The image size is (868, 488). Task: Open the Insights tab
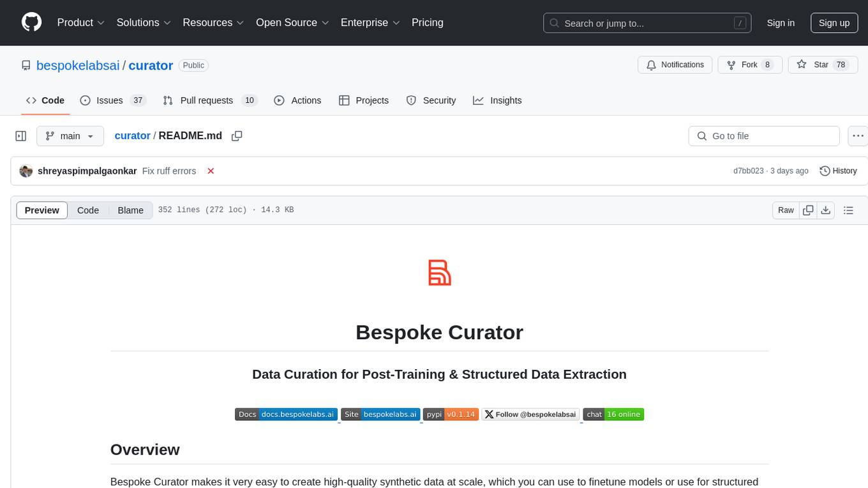pos(497,100)
